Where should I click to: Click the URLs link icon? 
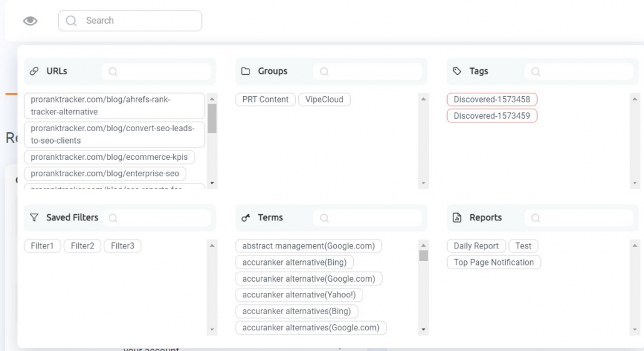34,71
